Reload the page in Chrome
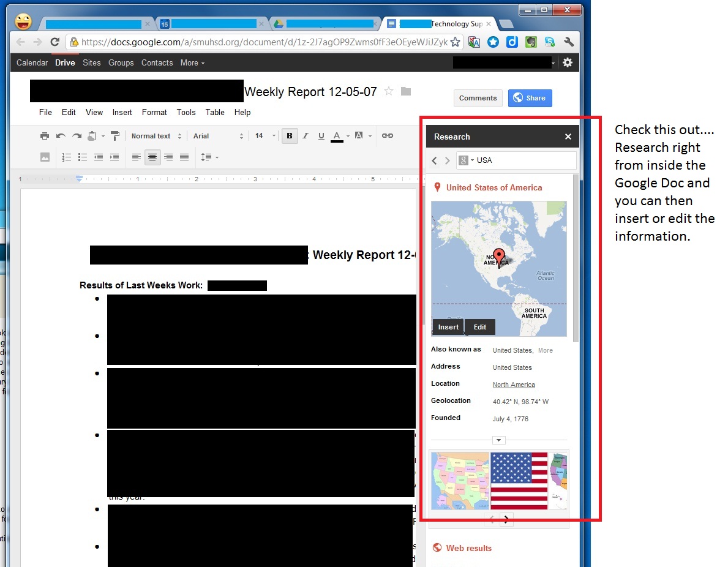 [54, 42]
